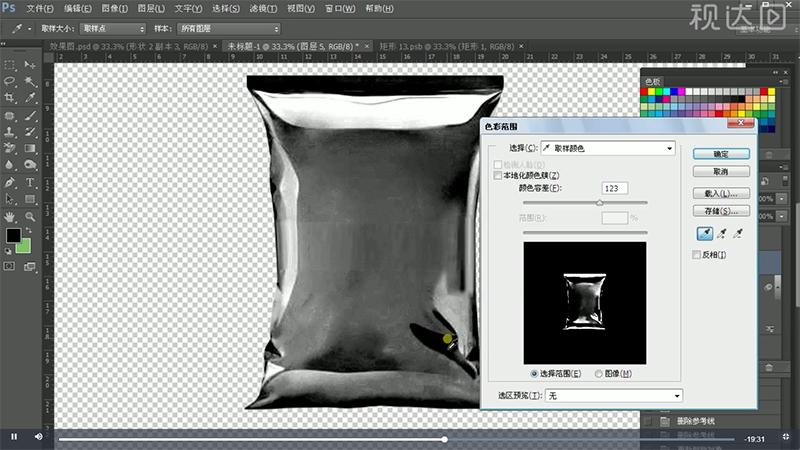Viewport: 800px width, 450px height.
Task: Open the 图层 menu
Action: 152,9
